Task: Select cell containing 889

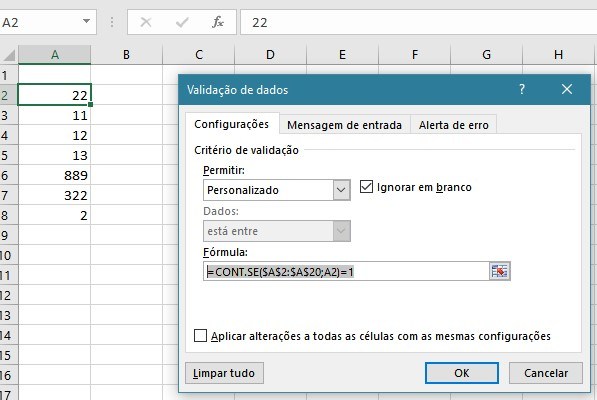Action: pos(54,175)
